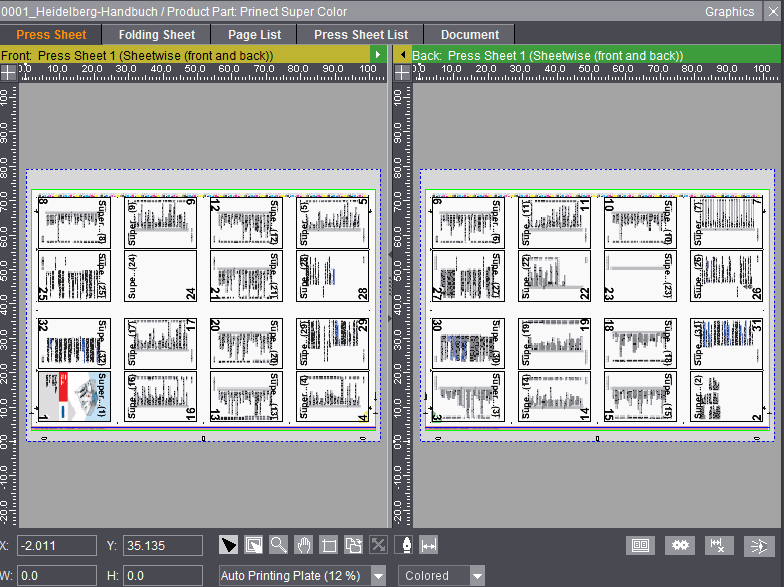This screenshot has width=784, height=587.
Task: Activate the zoom magnifier tool
Action: click(279, 545)
